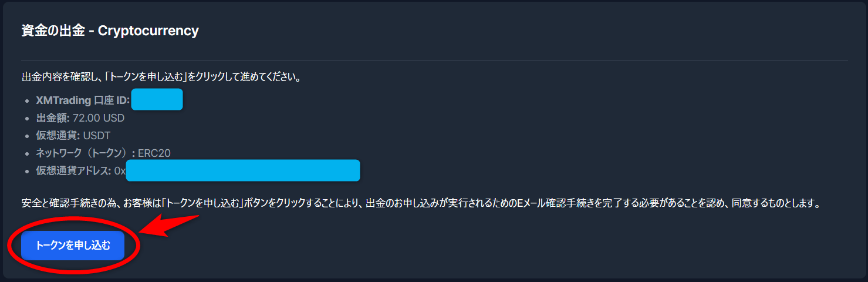Click the 出金額 label
Image resolution: width=868 pixels, height=282 pixels.
(x=52, y=118)
